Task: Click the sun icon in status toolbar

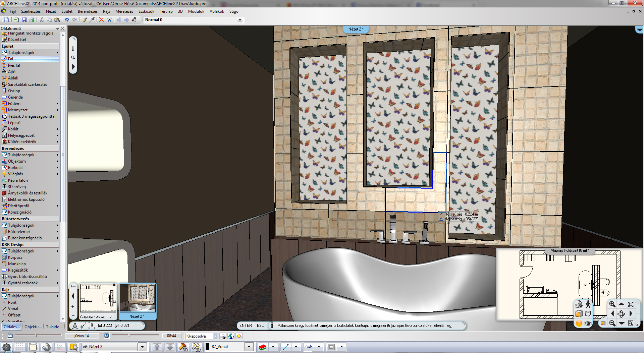Action: coord(239,336)
